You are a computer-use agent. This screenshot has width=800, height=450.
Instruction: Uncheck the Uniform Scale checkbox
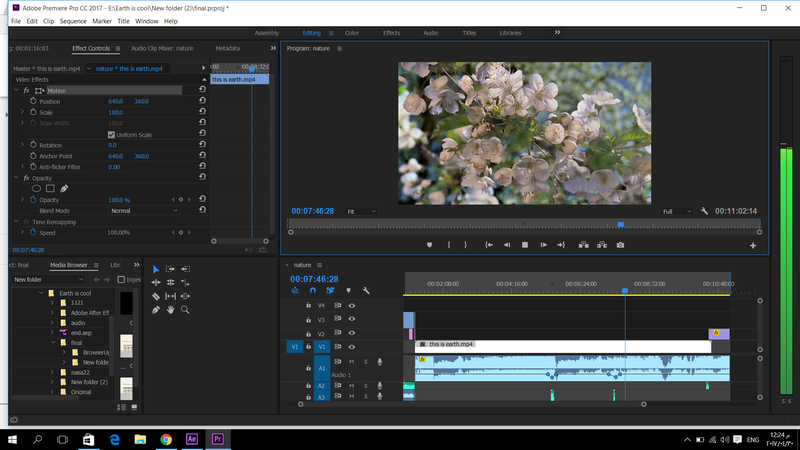(112, 135)
